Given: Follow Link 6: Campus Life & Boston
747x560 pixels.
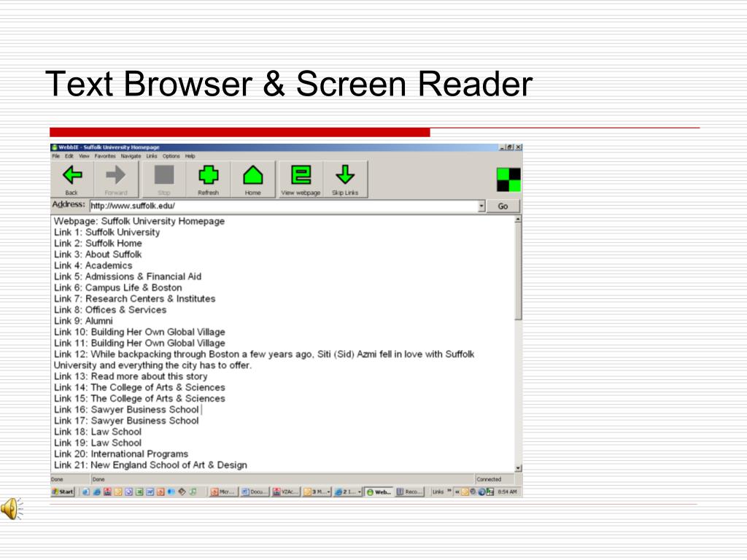Looking at the screenshot, I should 117,287.
